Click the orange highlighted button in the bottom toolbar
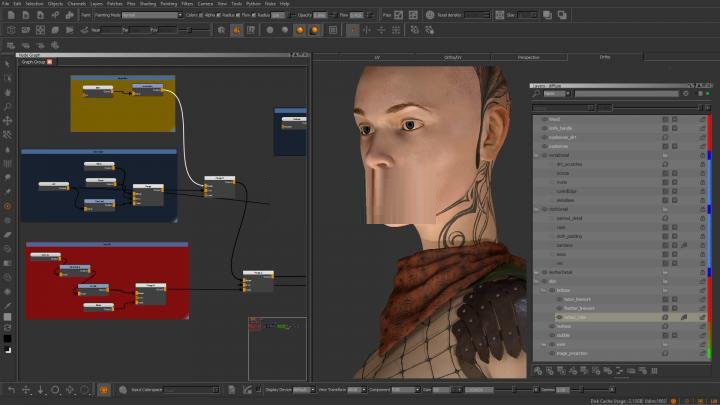Image resolution: width=720 pixels, height=405 pixels. point(104,390)
